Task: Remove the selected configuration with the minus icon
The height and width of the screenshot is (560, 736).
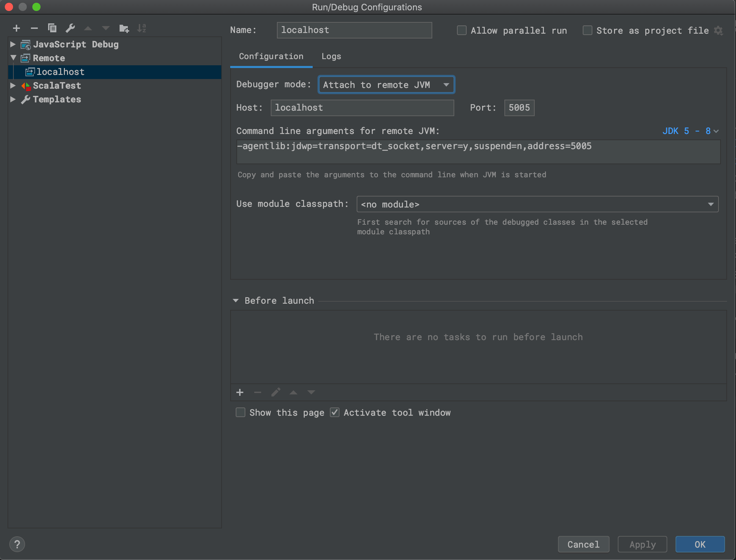Action: point(34,28)
